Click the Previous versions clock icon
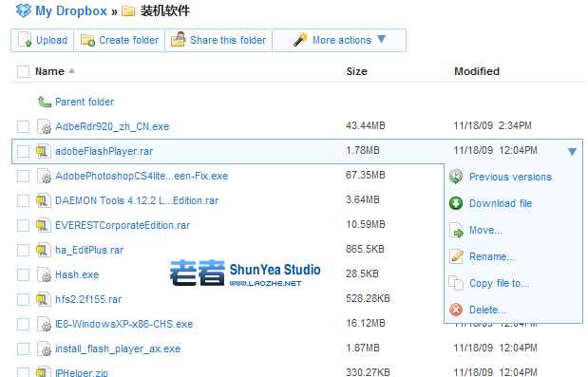The width and height of the screenshot is (588, 377). click(456, 177)
